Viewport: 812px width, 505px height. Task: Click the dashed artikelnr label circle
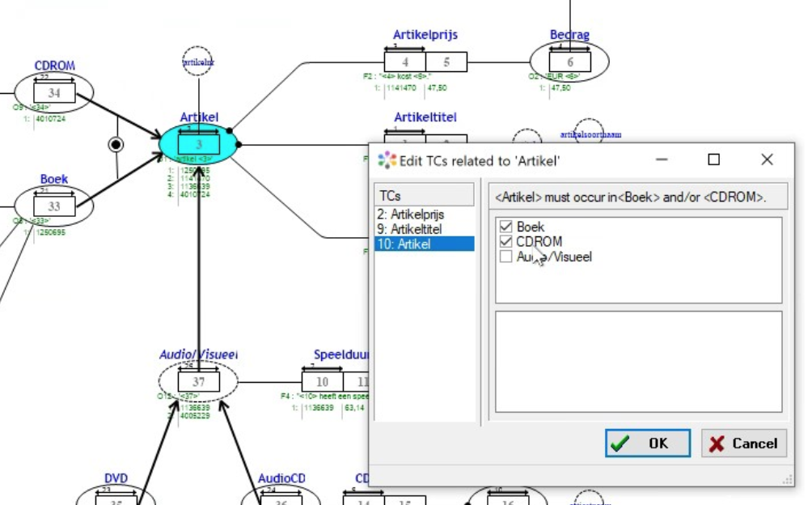197,62
